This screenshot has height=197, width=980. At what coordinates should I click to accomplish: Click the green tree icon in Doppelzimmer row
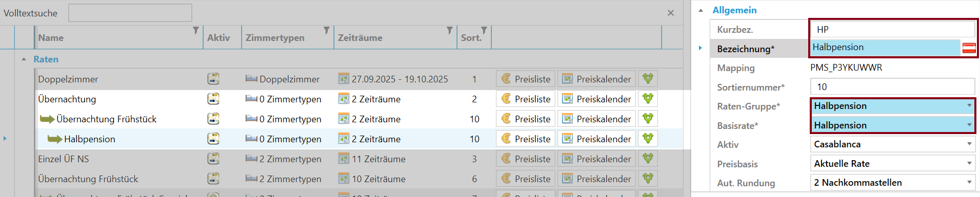coord(648,79)
